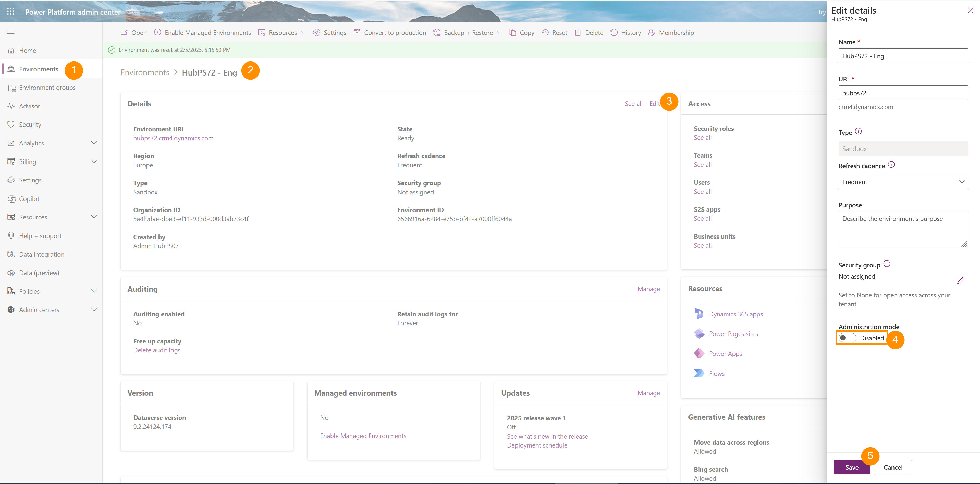Go to Copilot in the sidebar
The height and width of the screenshot is (484, 980).
coord(29,198)
